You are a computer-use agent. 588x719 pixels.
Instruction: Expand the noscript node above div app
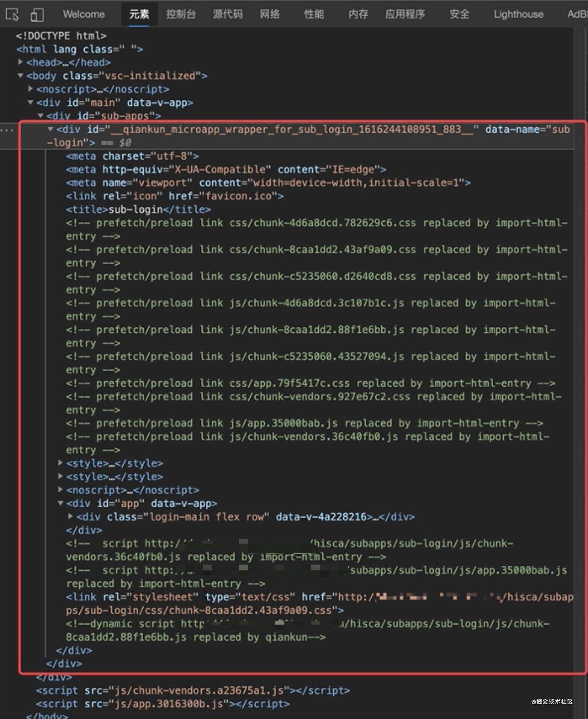coord(61,489)
